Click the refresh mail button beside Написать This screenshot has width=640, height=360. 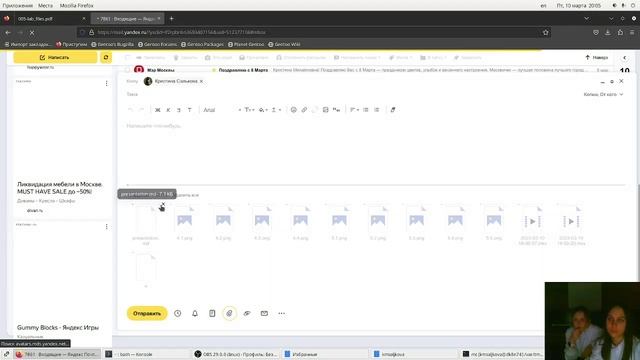pos(106,58)
